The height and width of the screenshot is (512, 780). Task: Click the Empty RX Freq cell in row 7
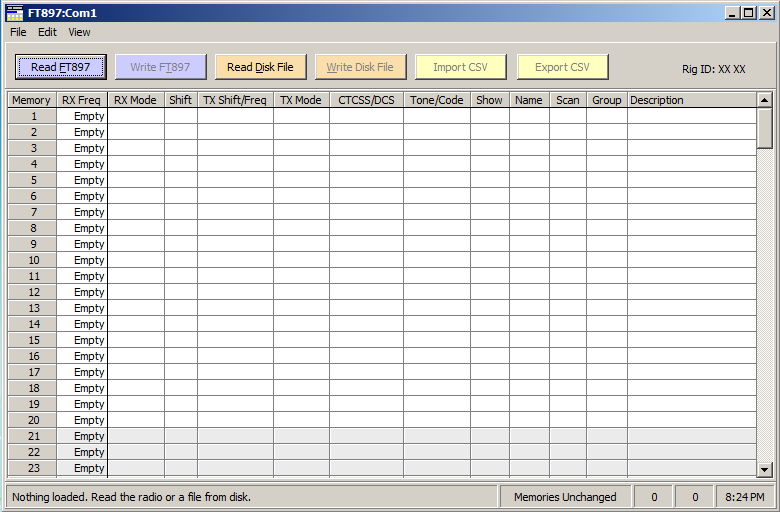(82, 212)
